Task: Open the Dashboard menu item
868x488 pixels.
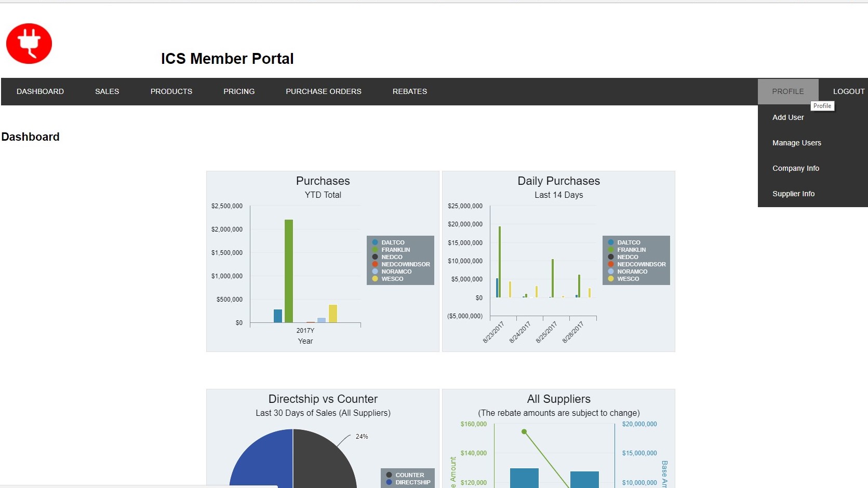Action: click(40, 91)
